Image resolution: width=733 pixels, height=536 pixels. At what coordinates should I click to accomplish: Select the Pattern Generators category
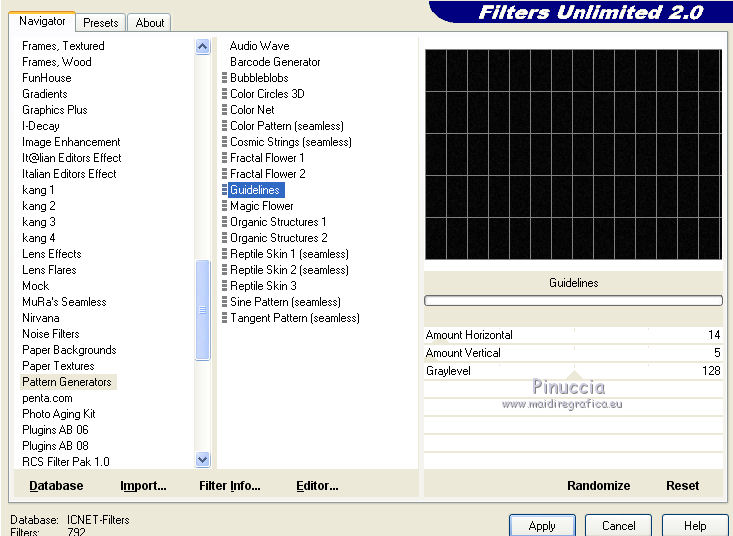click(x=67, y=382)
